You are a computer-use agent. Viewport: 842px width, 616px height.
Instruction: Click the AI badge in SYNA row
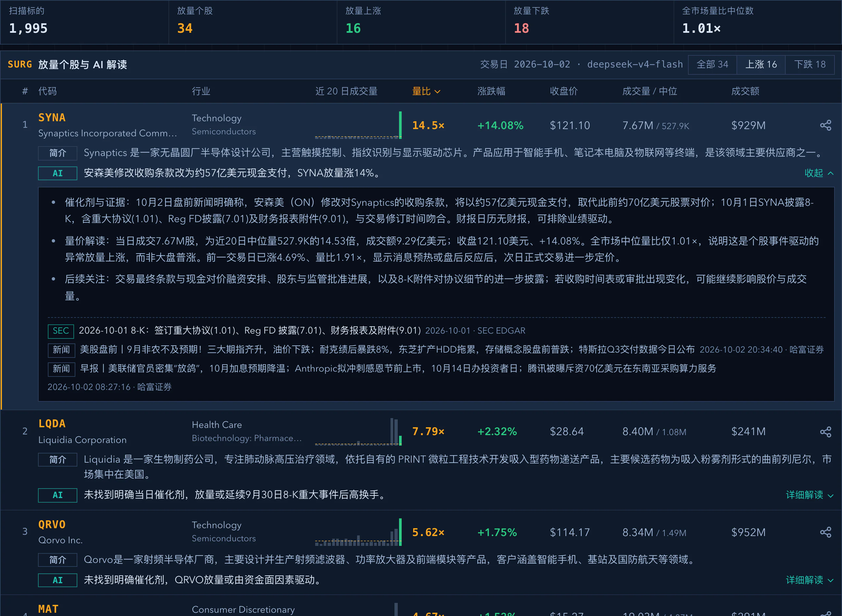pyautogui.click(x=58, y=173)
